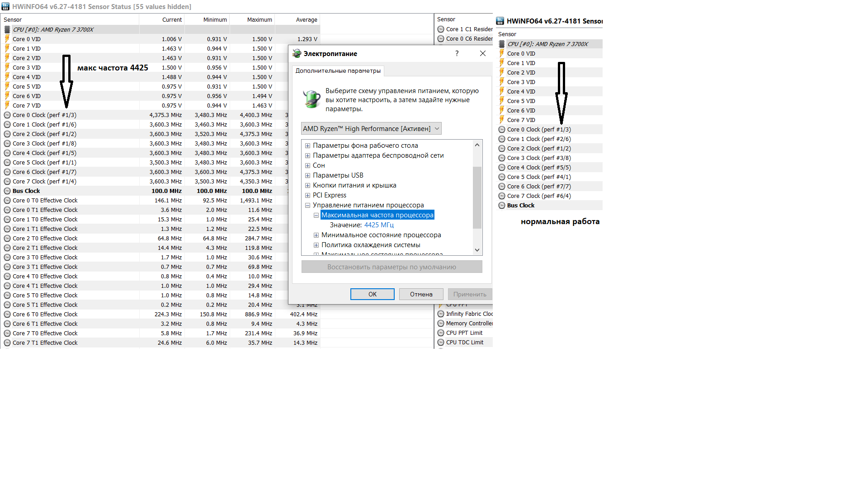Expand Минимальное состояние процессора node

(316, 235)
